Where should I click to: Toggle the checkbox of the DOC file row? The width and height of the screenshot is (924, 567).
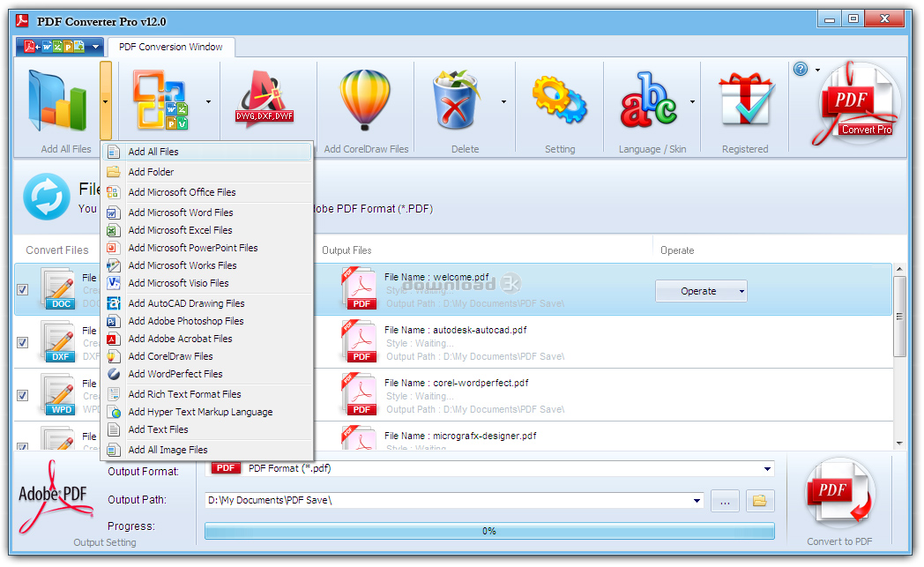(22, 289)
